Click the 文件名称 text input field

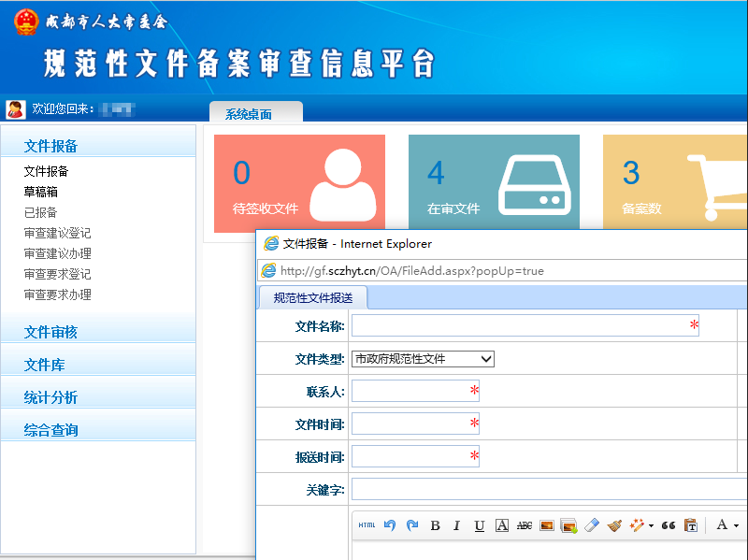point(519,325)
